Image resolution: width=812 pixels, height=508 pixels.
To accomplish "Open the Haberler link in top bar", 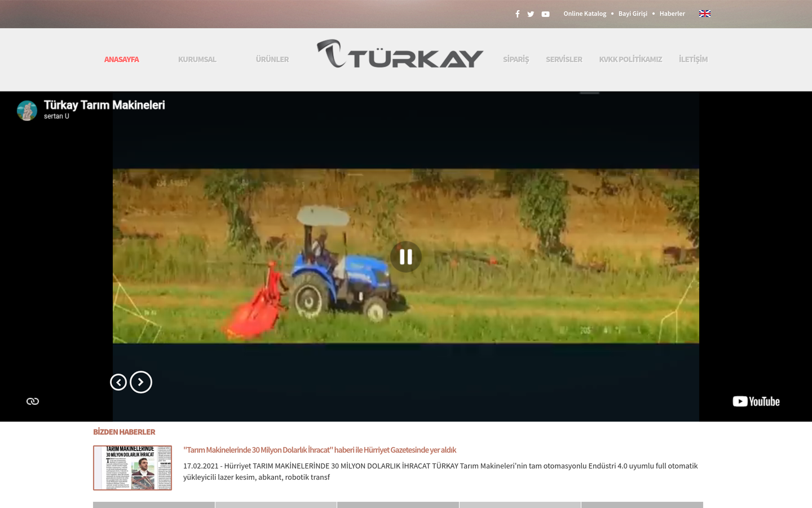I will pos(672,14).
